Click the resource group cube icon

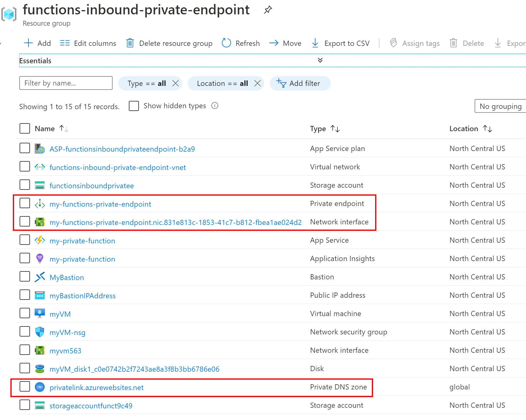(9, 14)
